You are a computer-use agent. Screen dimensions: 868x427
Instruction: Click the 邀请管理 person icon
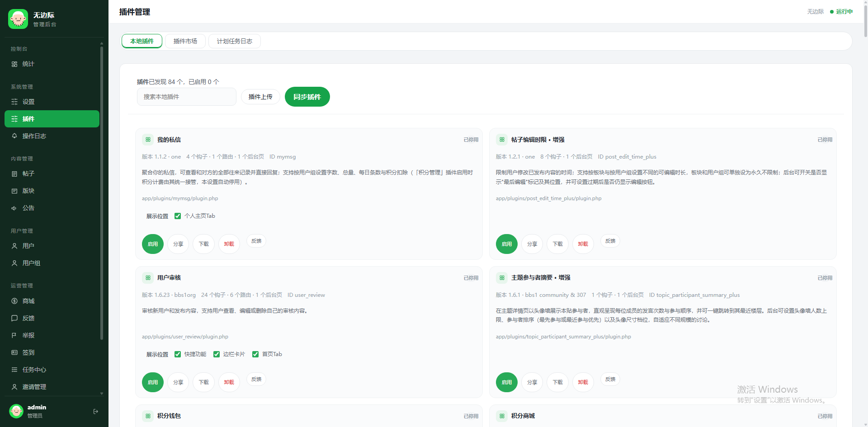[14, 387]
